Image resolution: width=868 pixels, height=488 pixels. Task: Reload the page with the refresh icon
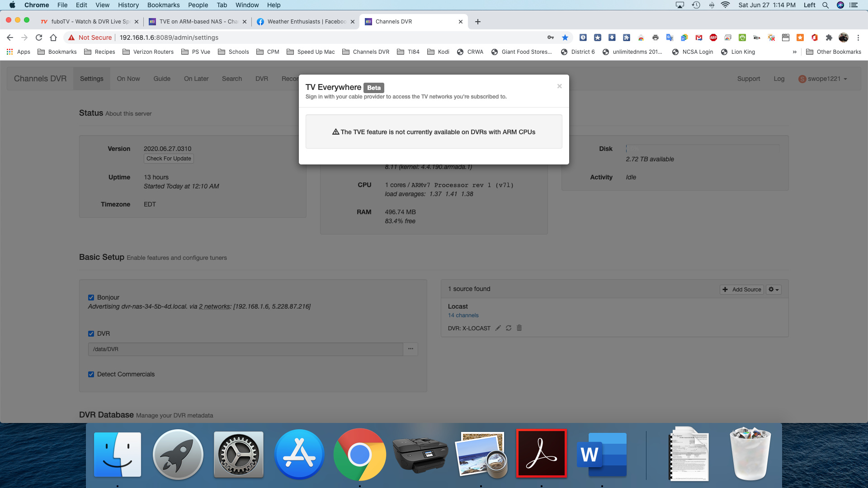click(x=39, y=38)
